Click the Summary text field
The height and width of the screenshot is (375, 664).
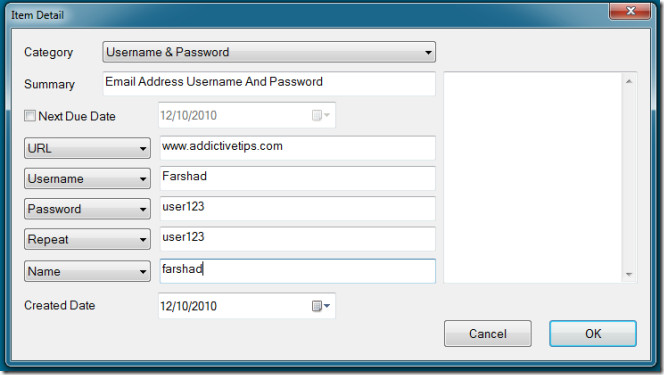click(269, 83)
